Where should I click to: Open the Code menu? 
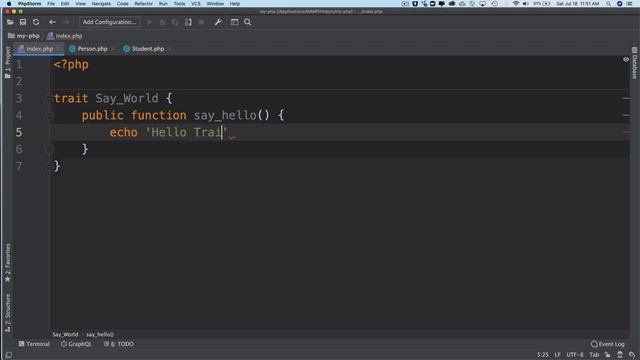click(122, 4)
